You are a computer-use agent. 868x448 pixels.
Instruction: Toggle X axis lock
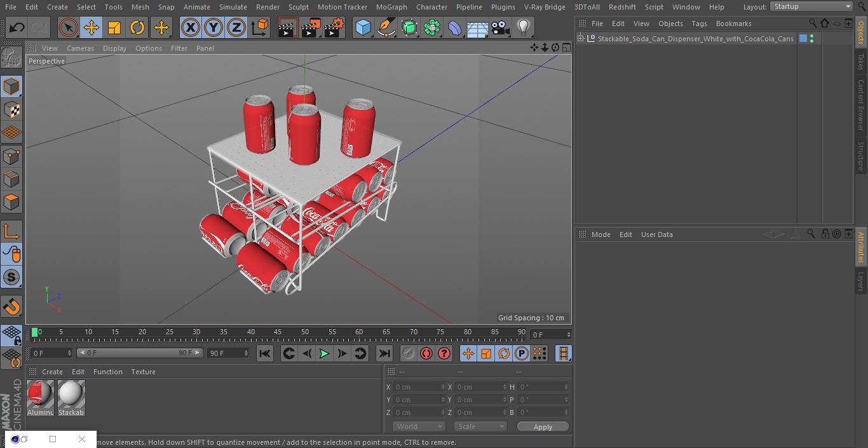pyautogui.click(x=191, y=27)
